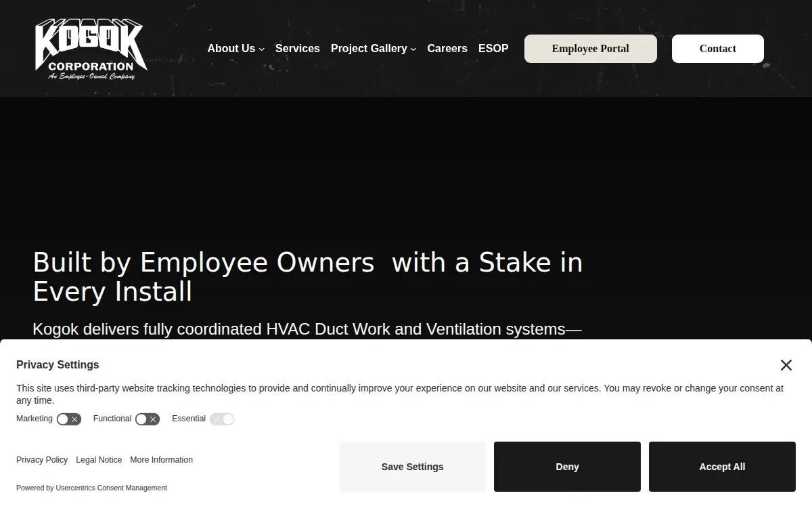The image size is (812, 508).
Task: Open the Privacy Policy link
Action: tap(42, 460)
